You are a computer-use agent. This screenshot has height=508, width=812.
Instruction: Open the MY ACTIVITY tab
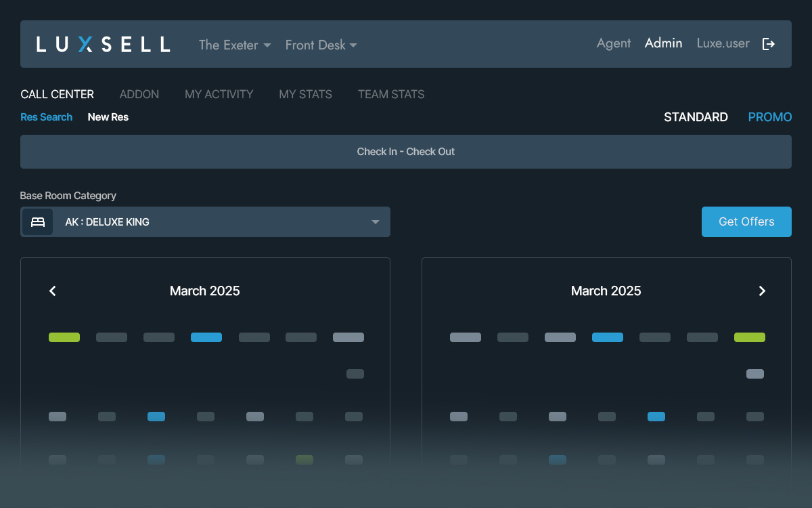coord(219,94)
